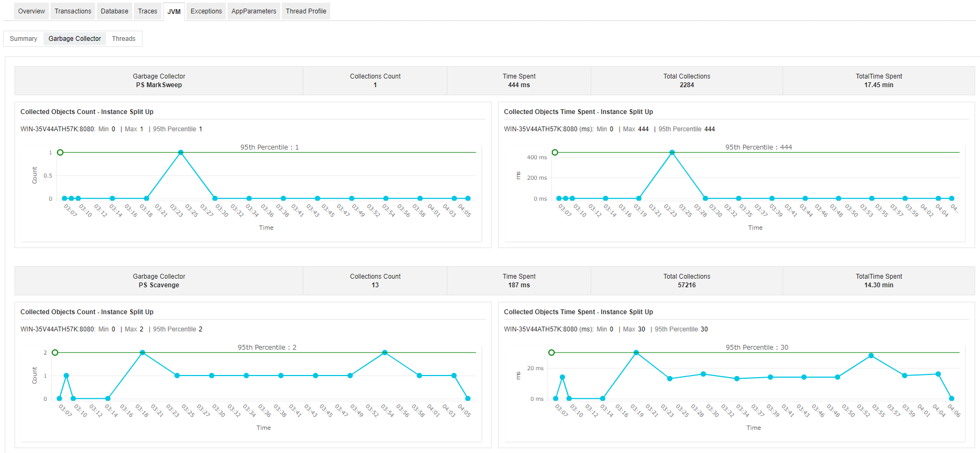Click the 95th percentile circle on MarkSweep time chart

pyautogui.click(x=555, y=153)
